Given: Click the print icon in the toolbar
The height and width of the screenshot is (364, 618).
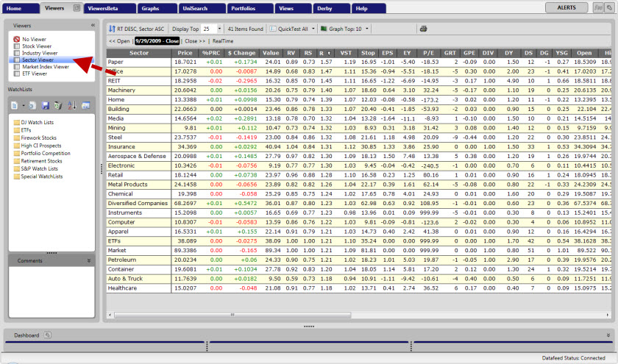Looking at the screenshot, I should [423, 29].
